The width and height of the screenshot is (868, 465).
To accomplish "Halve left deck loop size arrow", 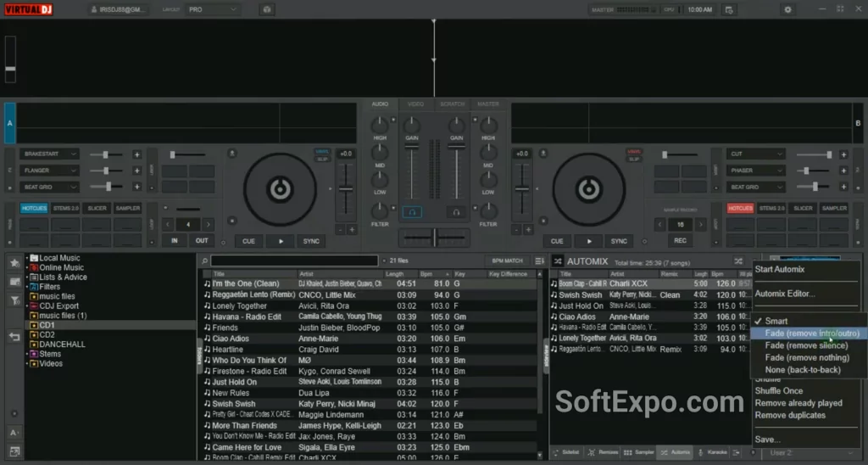I will point(169,225).
